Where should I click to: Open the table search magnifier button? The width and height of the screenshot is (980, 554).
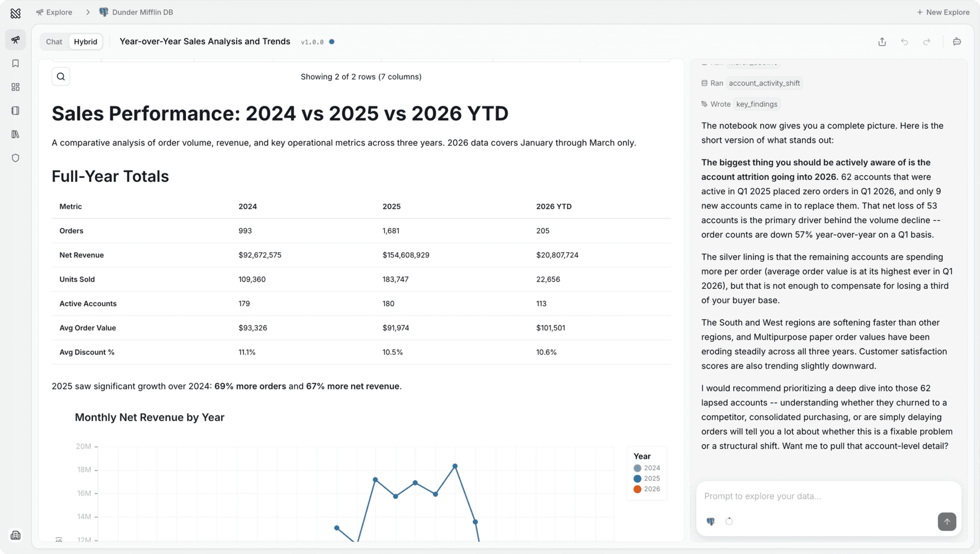pyautogui.click(x=61, y=77)
